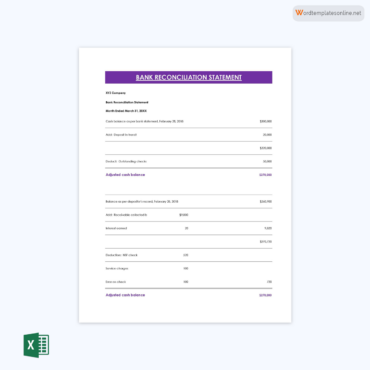The width and height of the screenshot is (370, 370).
Task: Click "Adjusted cash balance" under Outstanding checks row
Action: click(x=125, y=175)
